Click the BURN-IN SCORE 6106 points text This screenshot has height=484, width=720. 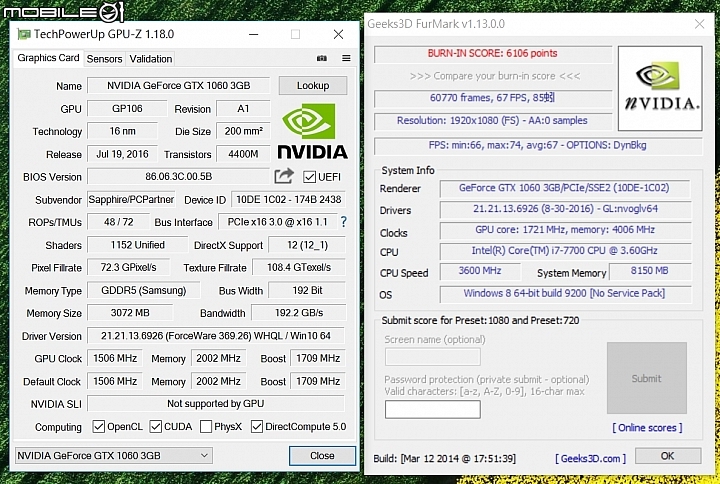492,53
